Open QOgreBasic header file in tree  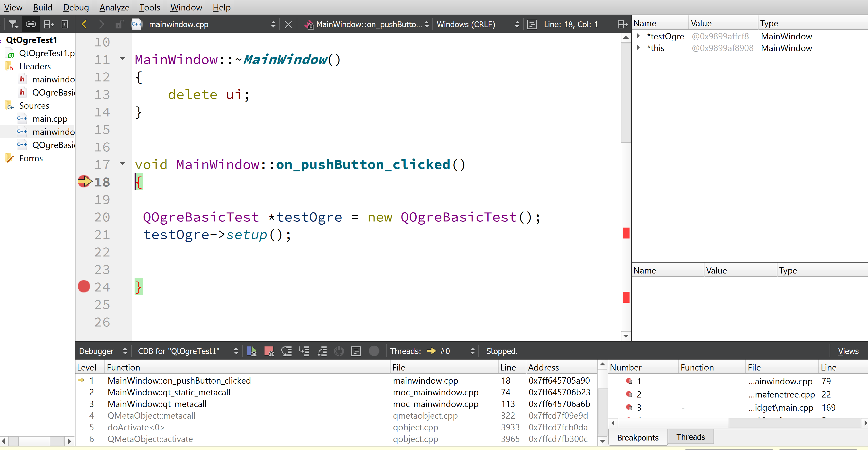point(53,92)
